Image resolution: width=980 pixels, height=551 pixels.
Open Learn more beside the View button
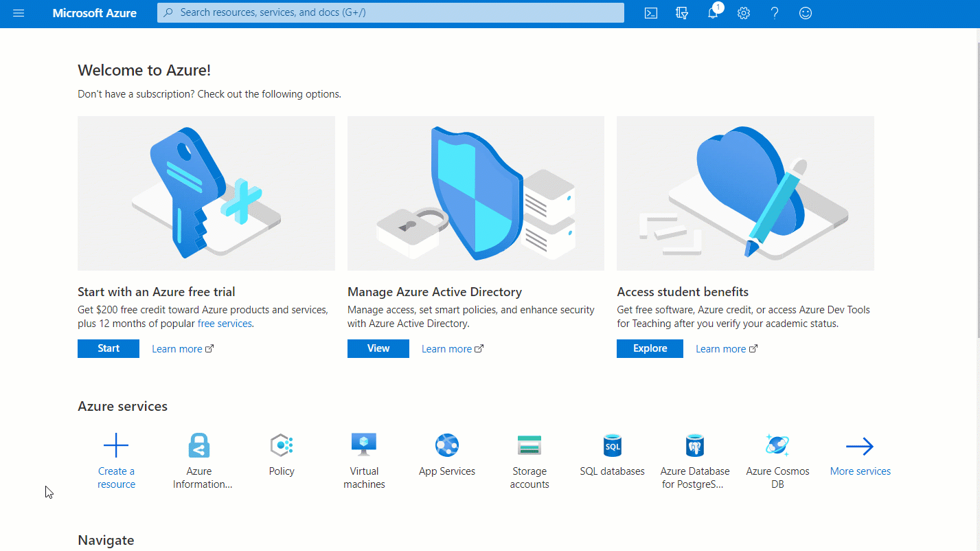453,349
